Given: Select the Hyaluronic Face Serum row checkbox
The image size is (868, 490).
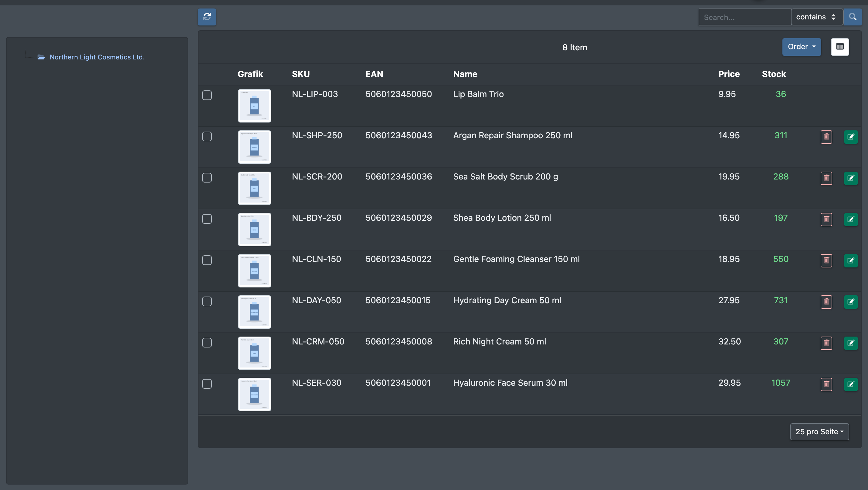Looking at the screenshot, I should [207, 384].
